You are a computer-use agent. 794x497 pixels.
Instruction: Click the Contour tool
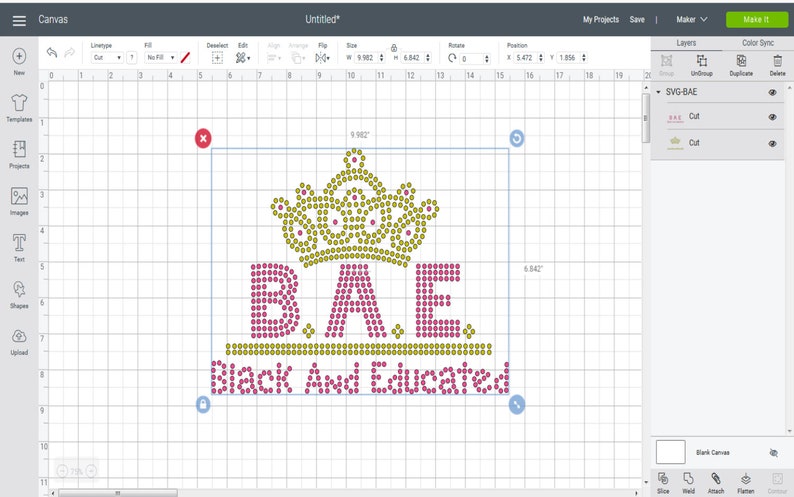coord(777,483)
